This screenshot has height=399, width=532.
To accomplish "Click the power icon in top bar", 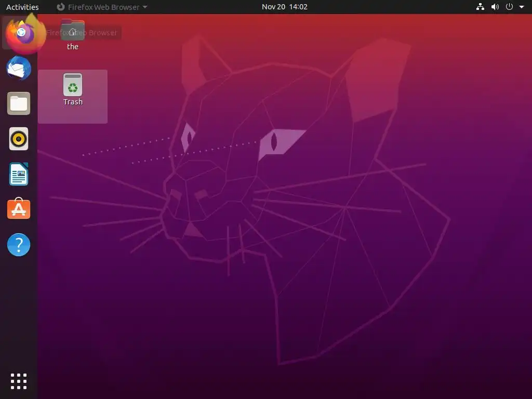I will [x=509, y=7].
